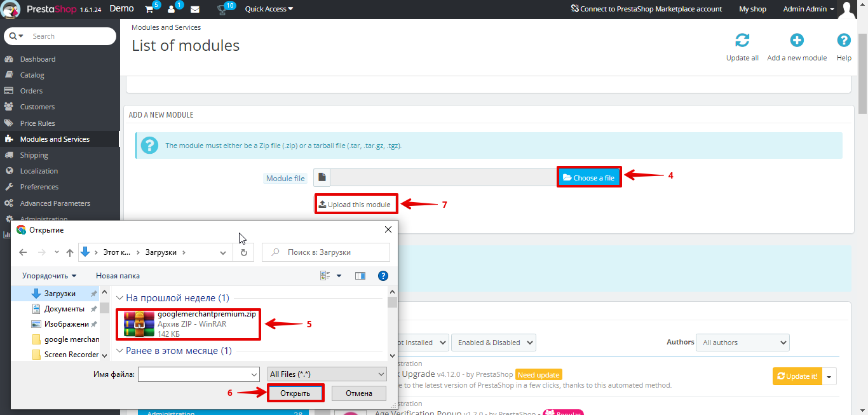The width and height of the screenshot is (868, 415).
Task: Open the Help question mark icon
Action: (x=844, y=41)
